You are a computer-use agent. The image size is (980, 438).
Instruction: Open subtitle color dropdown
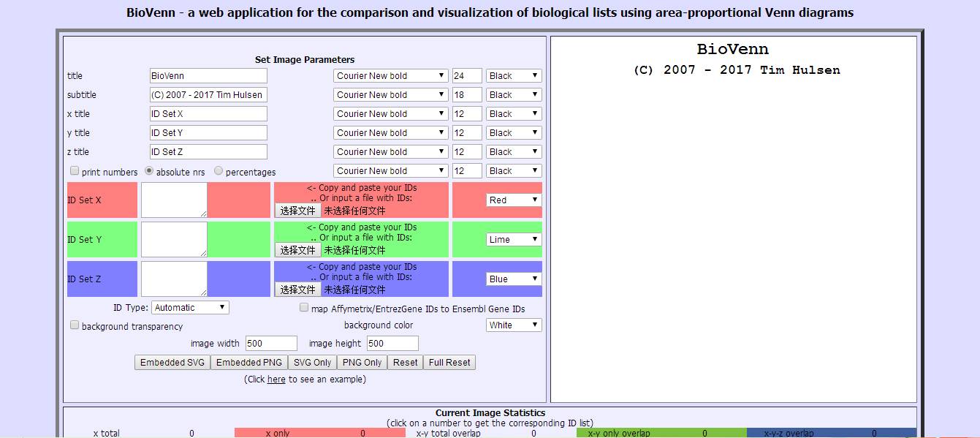pos(514,94)
